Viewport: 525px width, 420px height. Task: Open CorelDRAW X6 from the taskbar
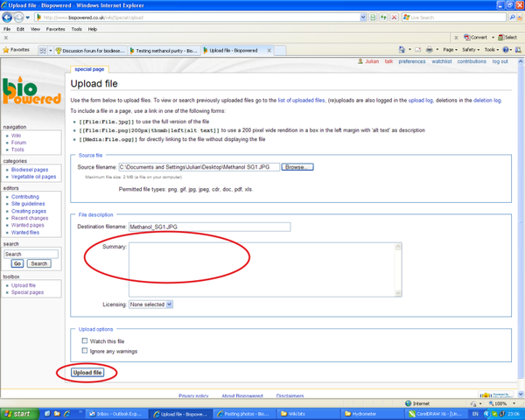[437, 413]
